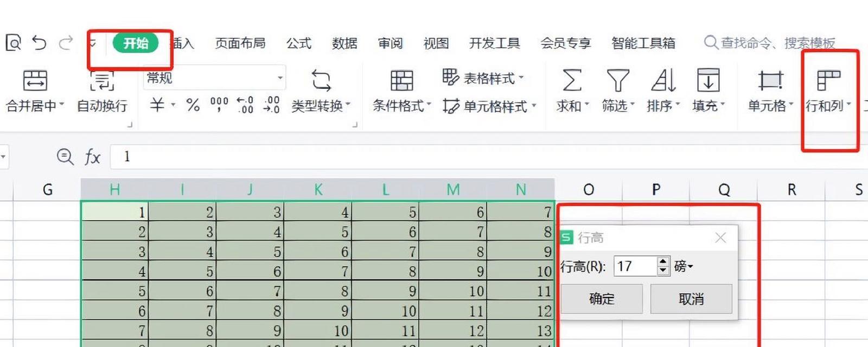Image resolution: width=868 pixels, height=347 pixels.
Task: Open the 审阅 tab
Action: (x=391, y=43)
